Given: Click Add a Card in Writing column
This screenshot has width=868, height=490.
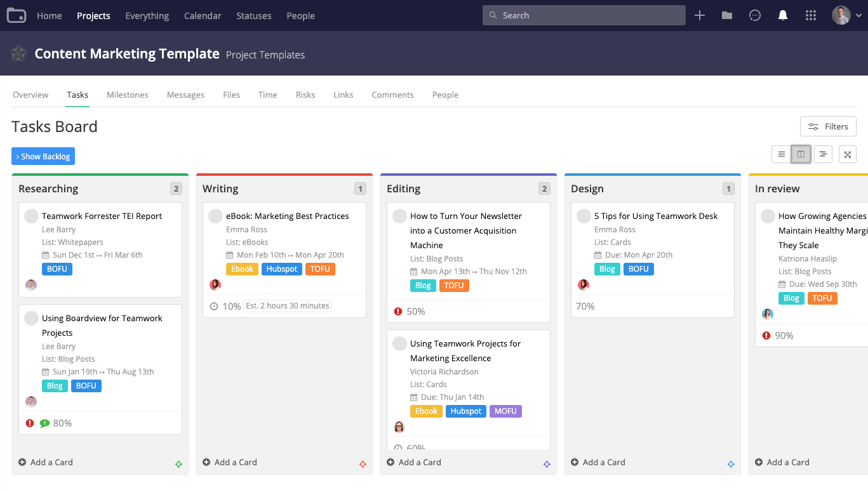Looking at the screenshot, I should click(x=229, y=462).
